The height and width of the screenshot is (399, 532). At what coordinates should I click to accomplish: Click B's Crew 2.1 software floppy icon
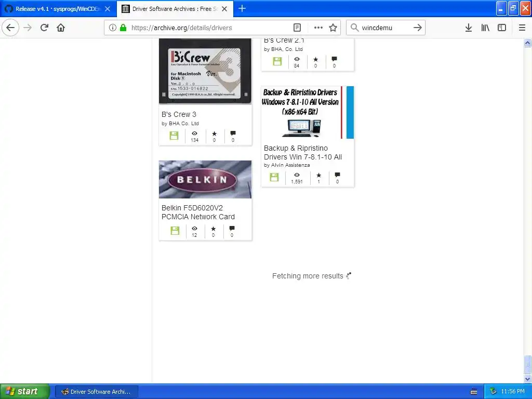click(x=277, y=61)
